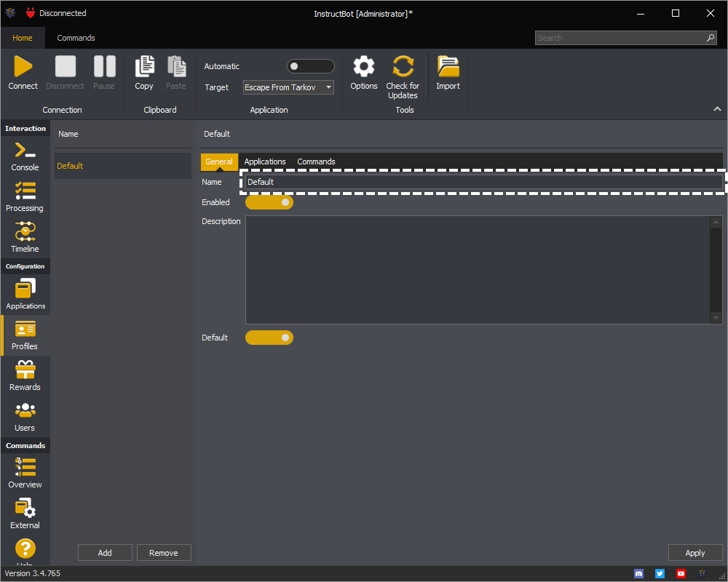Switch to the Commands ribbon tab
728x582 pixels.
76,38
